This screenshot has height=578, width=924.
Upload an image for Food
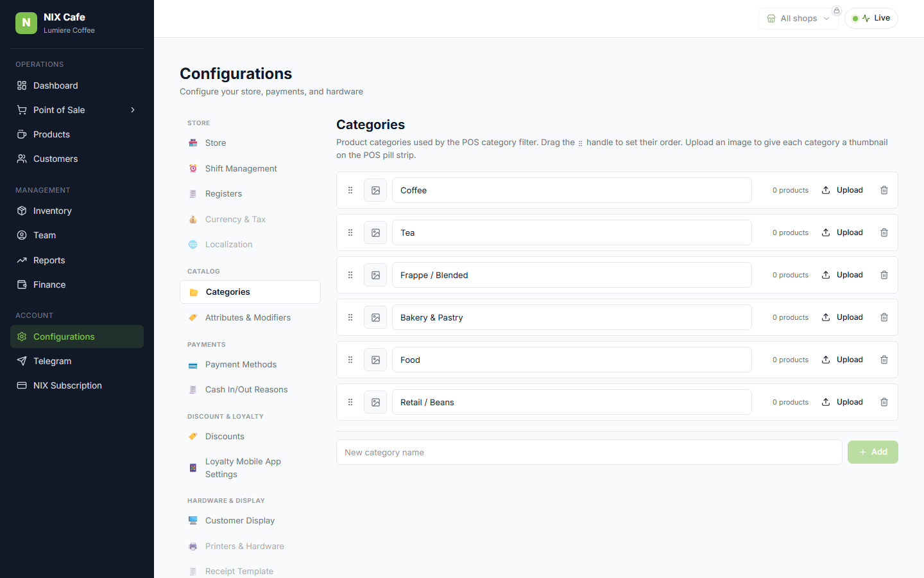pos(843,360)
